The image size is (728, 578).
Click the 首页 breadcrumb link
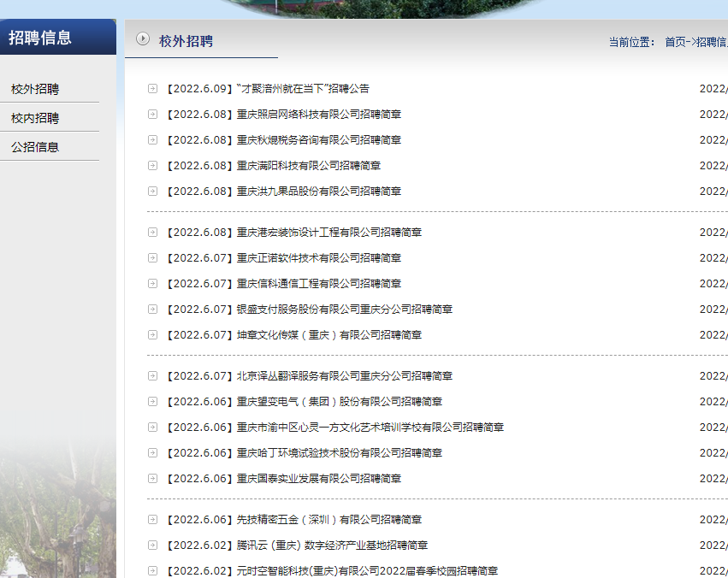675,42
